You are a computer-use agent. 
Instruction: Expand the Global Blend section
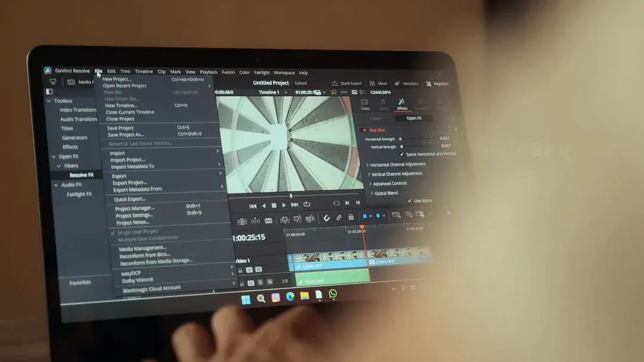coord(372,193)
